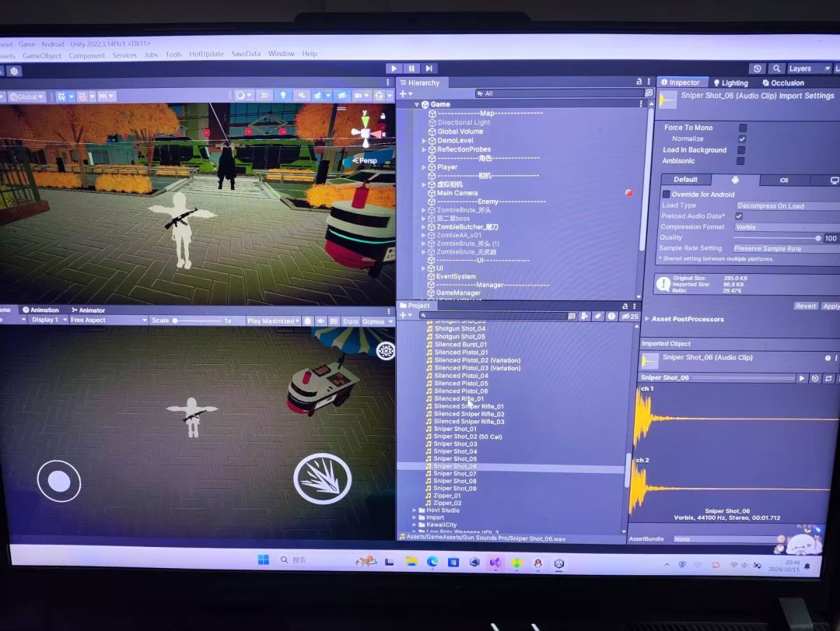The image size is (840, 631).
Task: Open the draw mode shading dropdown
Action: pos(243,96)
